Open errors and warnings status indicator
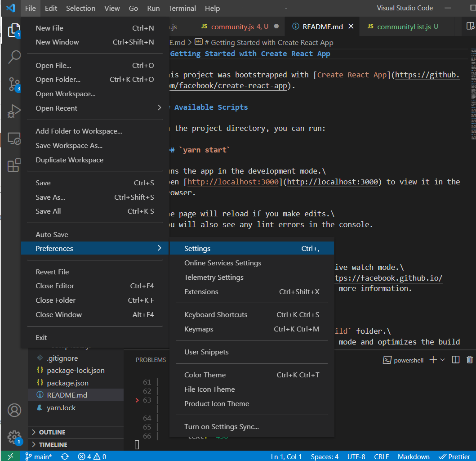Screen dimensions: 476x461 pos(92,457)
